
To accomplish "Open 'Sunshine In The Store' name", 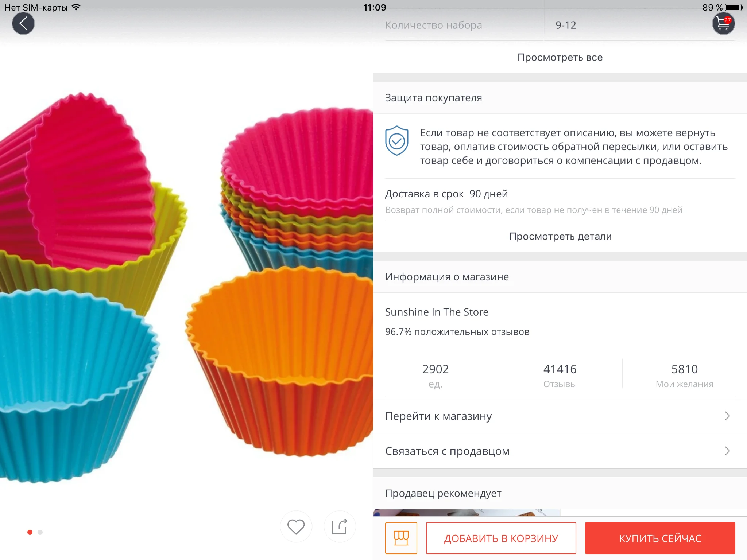I will tap(437, 312).
